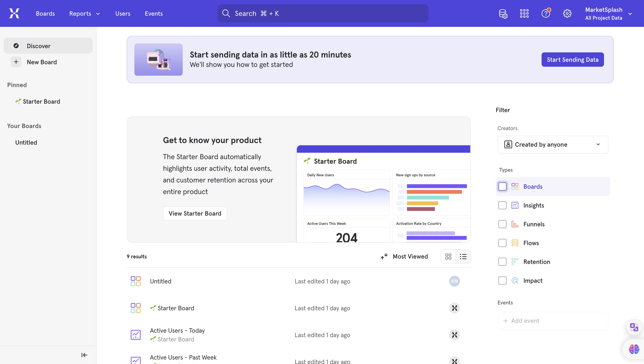Open the Users tab
This screenshot has height=364, width=644.
(123, 13)
